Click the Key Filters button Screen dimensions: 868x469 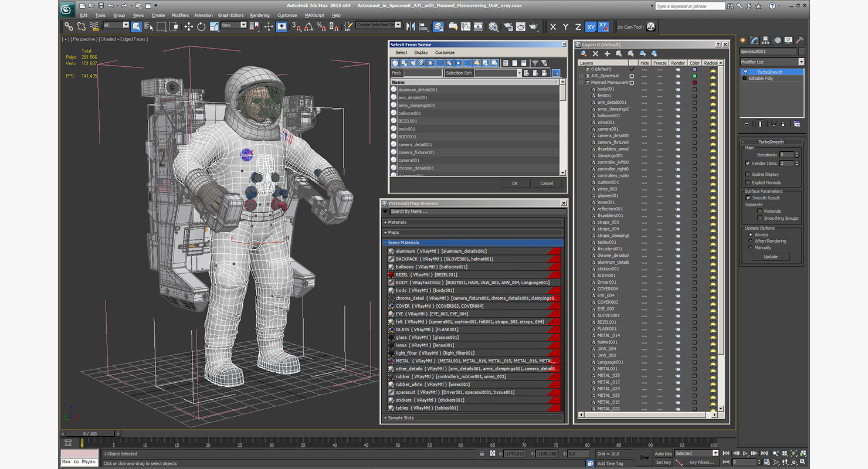tap(701, 462)
